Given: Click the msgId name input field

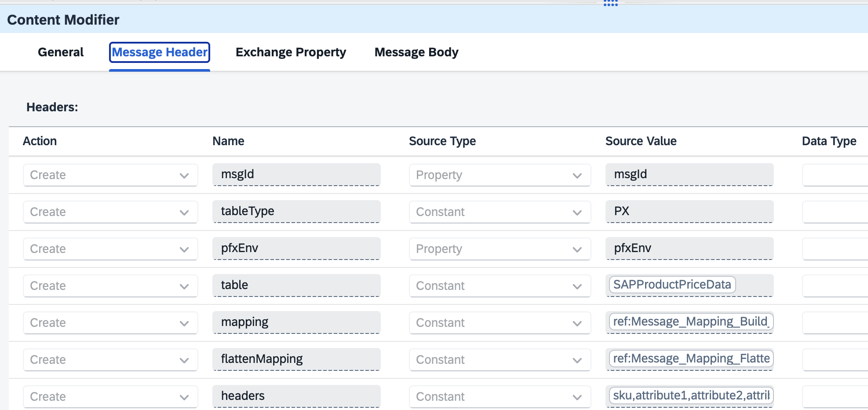Looking at the screenshot, I should 296,175.
